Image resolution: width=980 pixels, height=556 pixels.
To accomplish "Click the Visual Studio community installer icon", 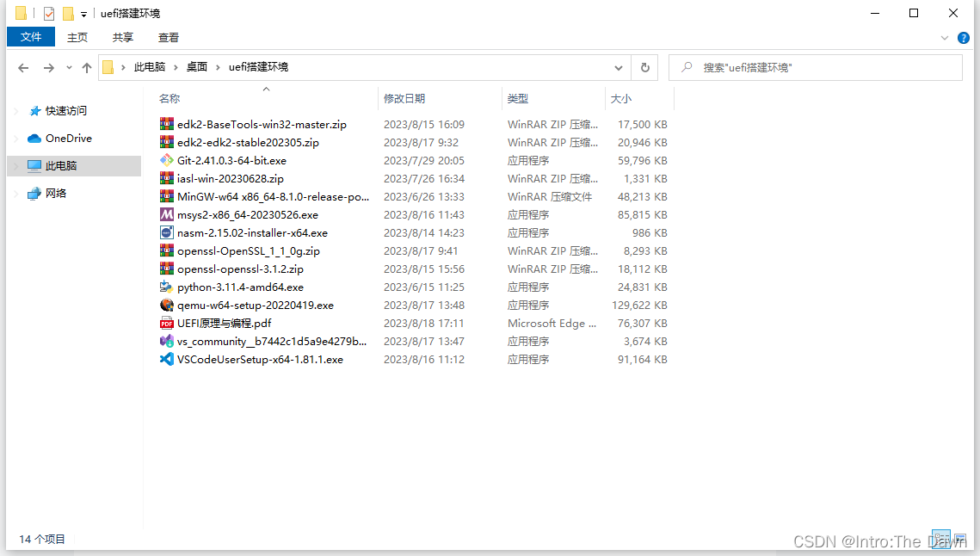I will [166, 342].
